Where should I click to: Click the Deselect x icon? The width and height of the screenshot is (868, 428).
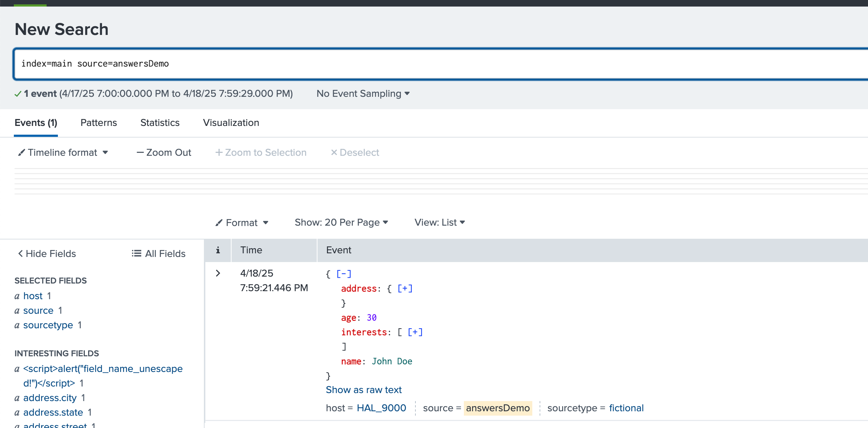pyautogui.click(x=334, y=152)
